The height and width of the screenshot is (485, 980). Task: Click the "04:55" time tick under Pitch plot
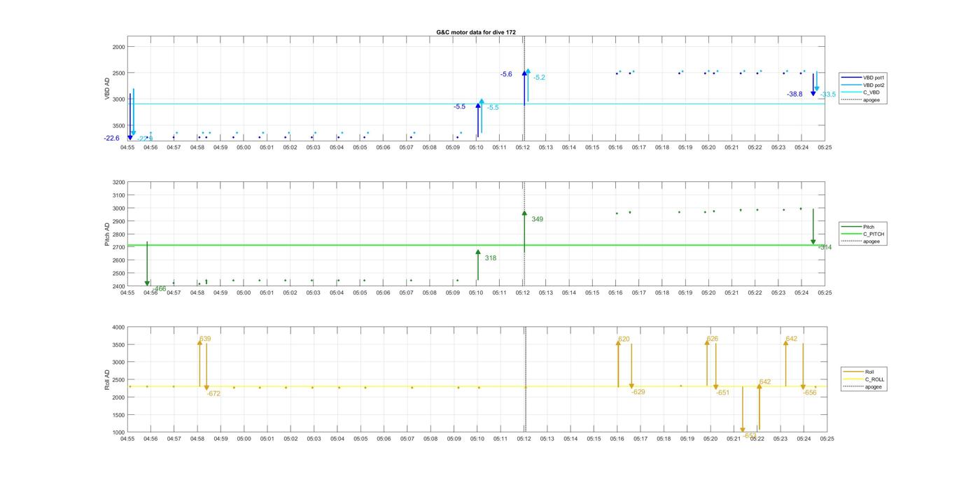127,293
